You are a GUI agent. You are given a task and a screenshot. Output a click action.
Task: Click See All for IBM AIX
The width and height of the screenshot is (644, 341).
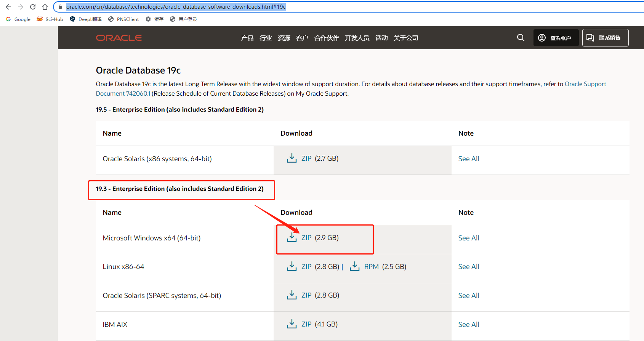pos(469,325)
